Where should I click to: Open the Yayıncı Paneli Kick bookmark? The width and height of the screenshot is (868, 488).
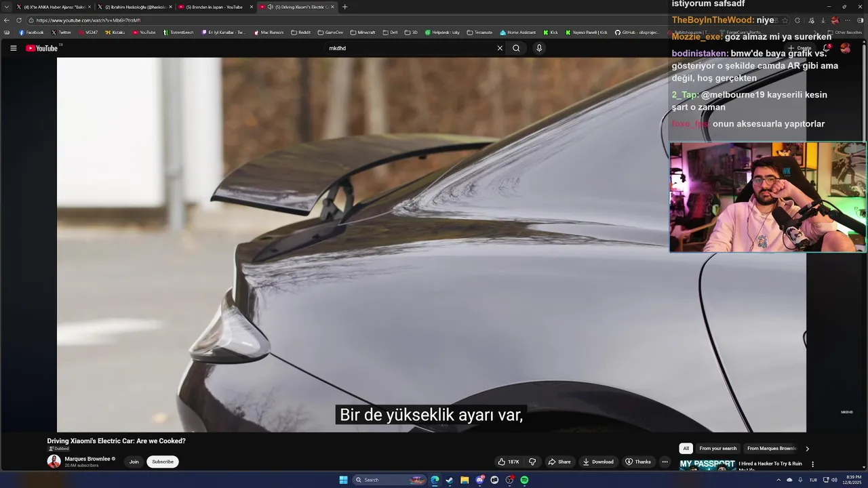point(588,33)
